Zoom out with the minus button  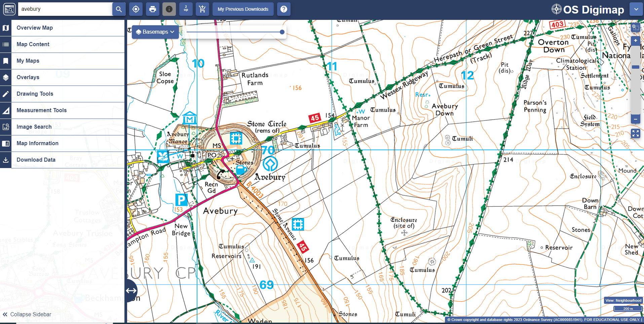pos(635,119)
